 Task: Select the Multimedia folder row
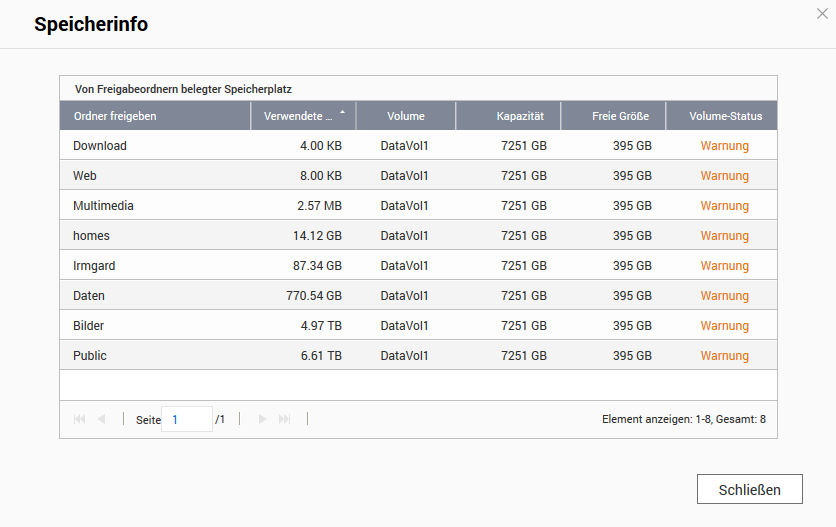[418, 205]
